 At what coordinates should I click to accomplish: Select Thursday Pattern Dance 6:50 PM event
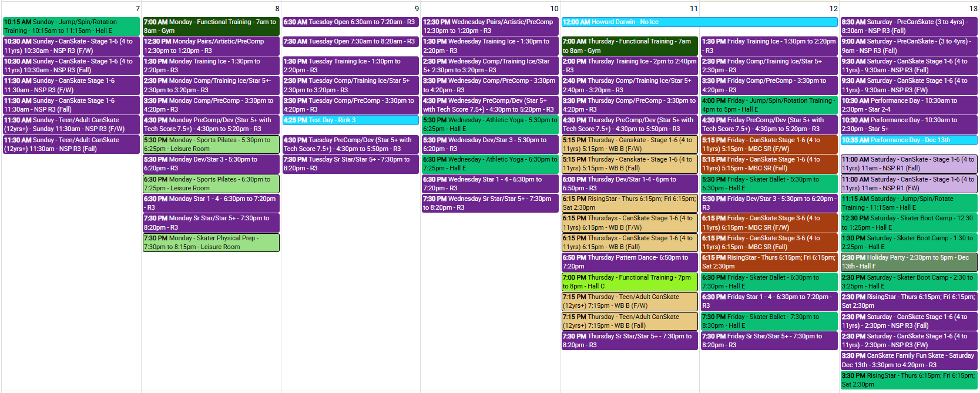[629, 262]
